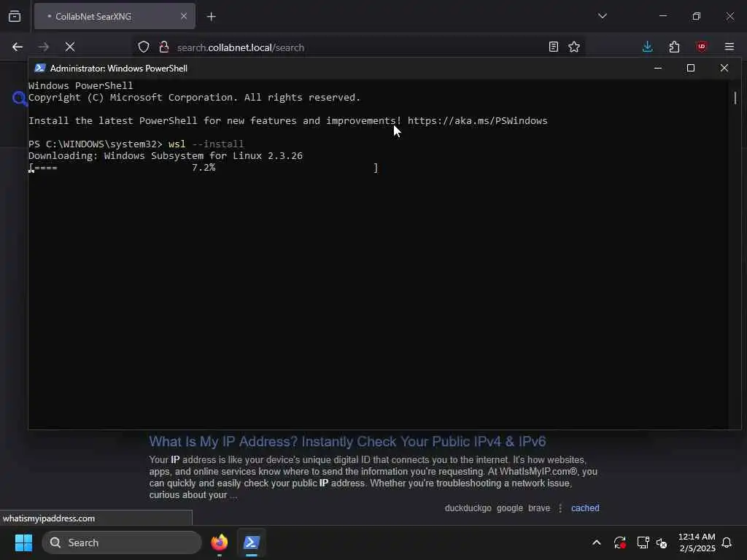Click PowerShell icon in the taskbar
This screenshot has height=560, width=747.
(251, 542)
